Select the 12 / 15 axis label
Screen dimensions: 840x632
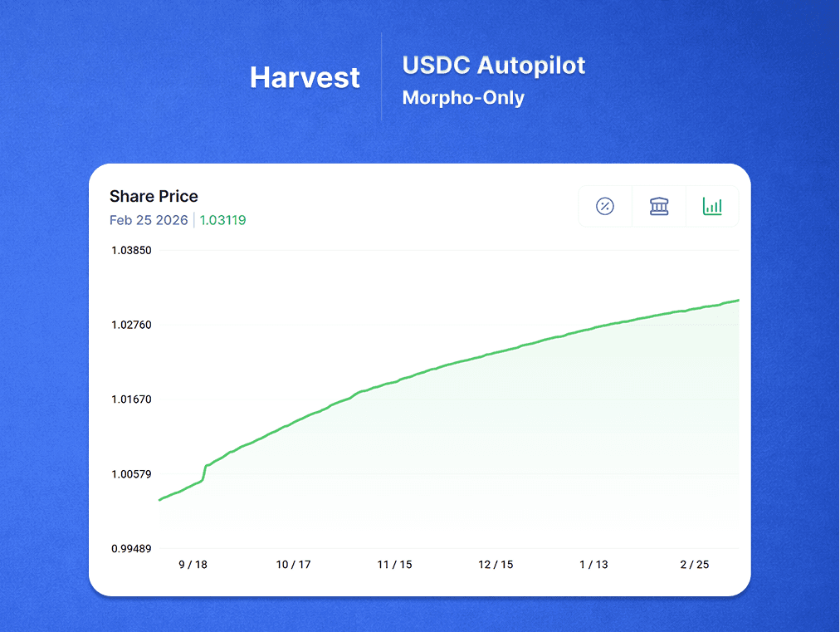(495, 564)
